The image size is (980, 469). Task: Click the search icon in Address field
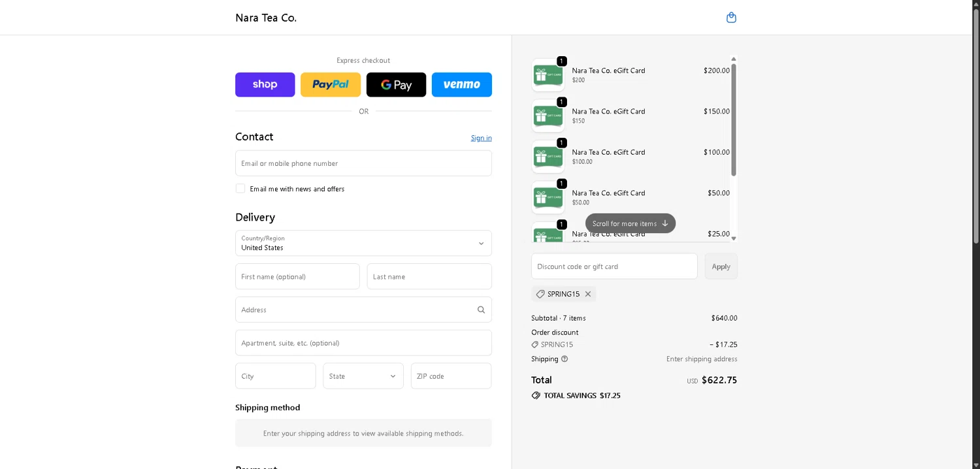(x=481, y=310)
